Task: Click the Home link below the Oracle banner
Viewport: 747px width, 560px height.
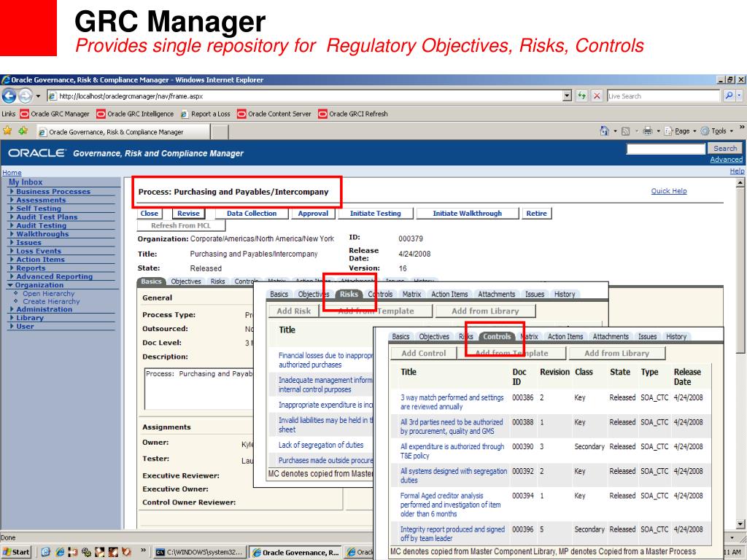Action: pyautogui.click(x=12, y=173)
